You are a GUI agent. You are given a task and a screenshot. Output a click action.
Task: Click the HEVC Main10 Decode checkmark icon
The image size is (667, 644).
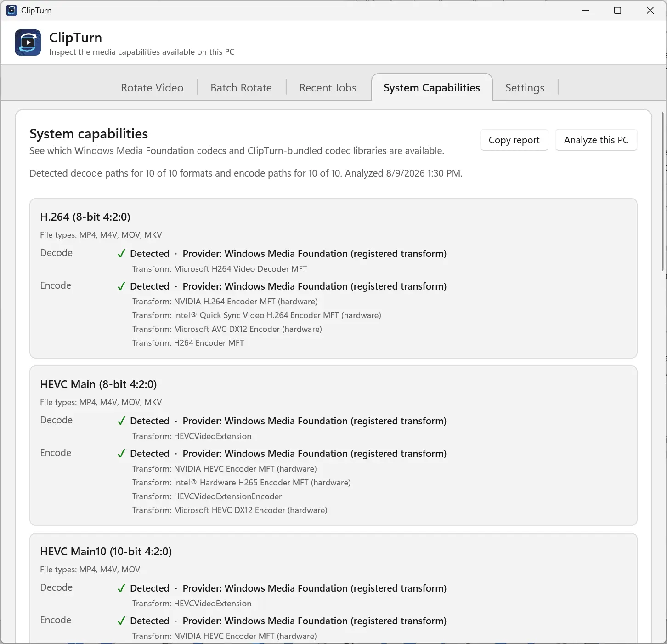(x=121, y=588)
